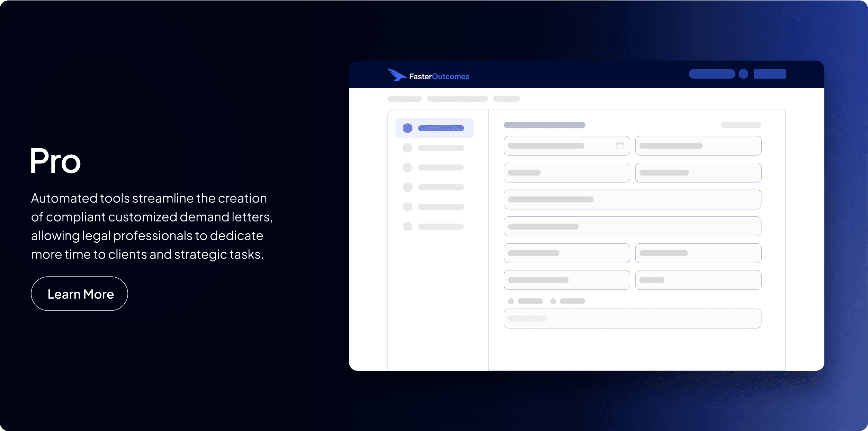Select the second radio option below form

click(x=553, y=301)
